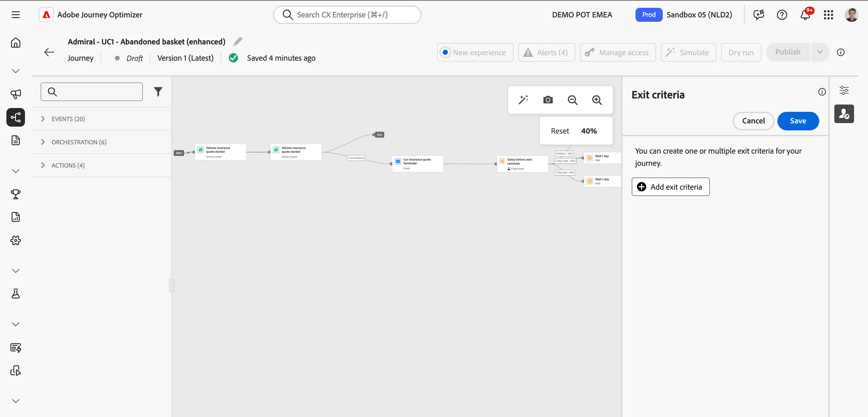Open the reports document icon in sidebar
This screenshot has width=868, height=417.
coord(15,217)
